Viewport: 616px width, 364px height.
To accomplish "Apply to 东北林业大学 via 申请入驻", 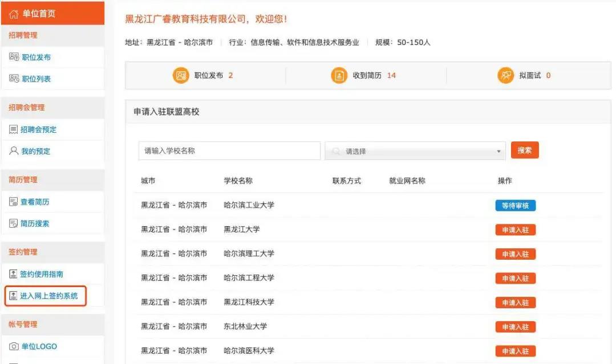I will (515, 327).
